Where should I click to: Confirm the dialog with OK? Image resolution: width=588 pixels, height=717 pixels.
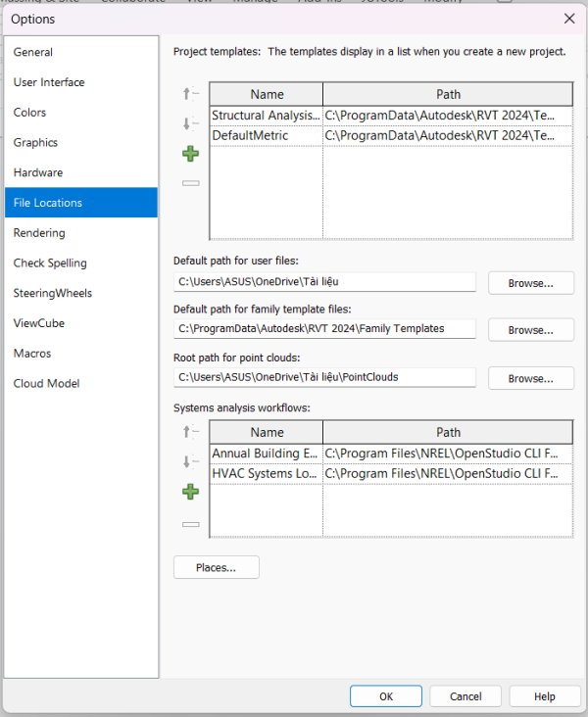coord(386,696)
